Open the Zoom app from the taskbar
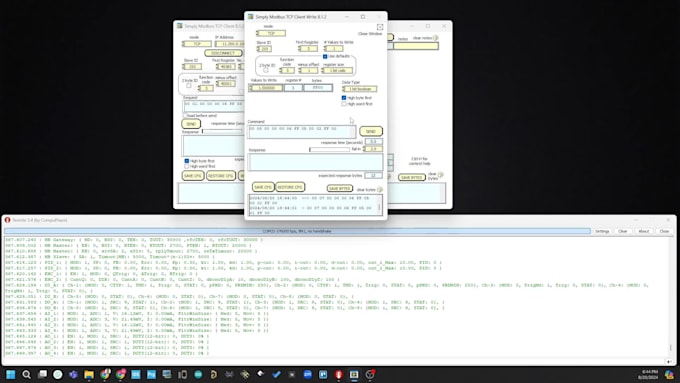The image size is (680, 383). [x=307, y=374]
